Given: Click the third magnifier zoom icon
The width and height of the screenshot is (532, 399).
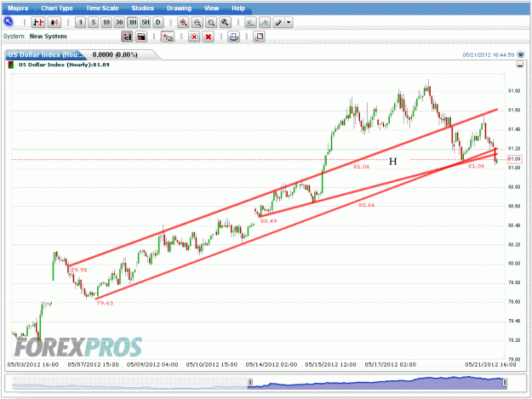Looking at the screenshot, I should tap(211, 23).
